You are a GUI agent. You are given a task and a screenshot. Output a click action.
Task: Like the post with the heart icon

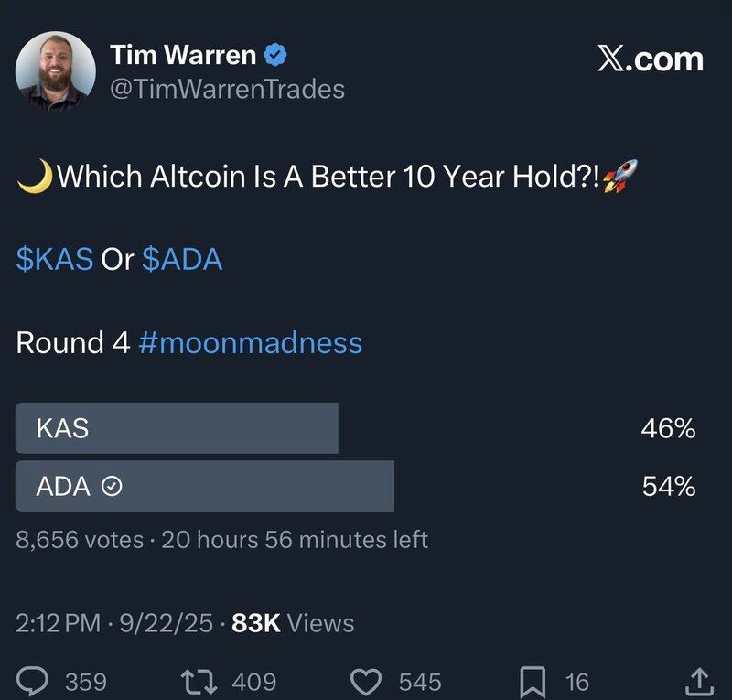365,682
